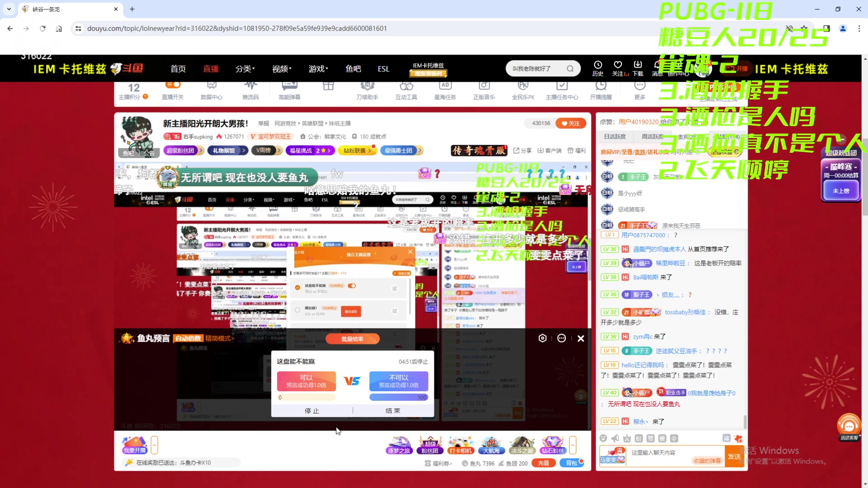868x488 pixels.
Task: Click the 决斗之巅 gift icon
Action: point(522,445)
